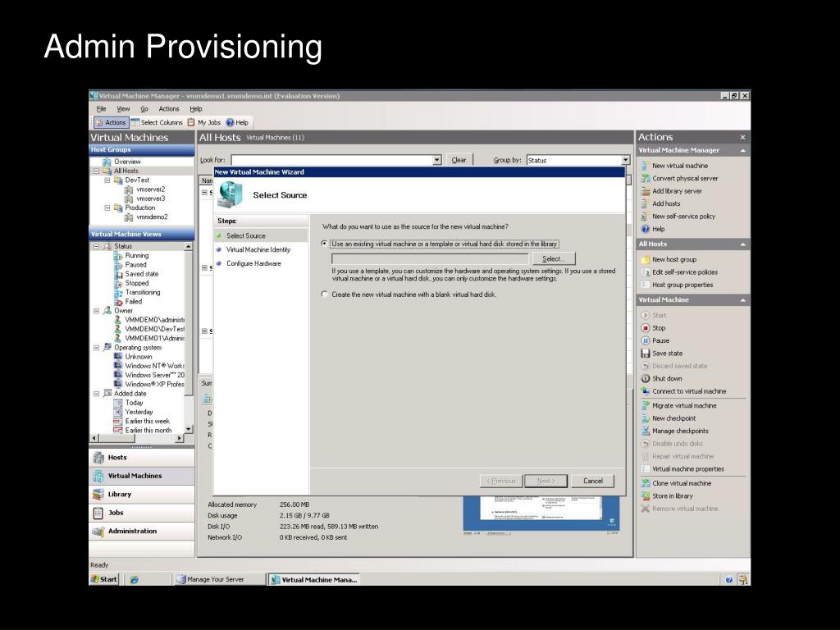Click Select Columns in toolbar

pos(157,122)
